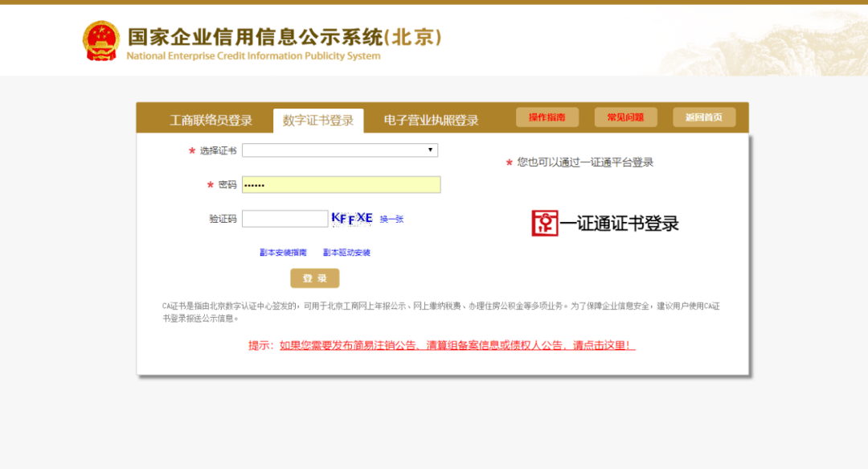
Task: Click the 选择证书 field label
Action: [218, 150]
